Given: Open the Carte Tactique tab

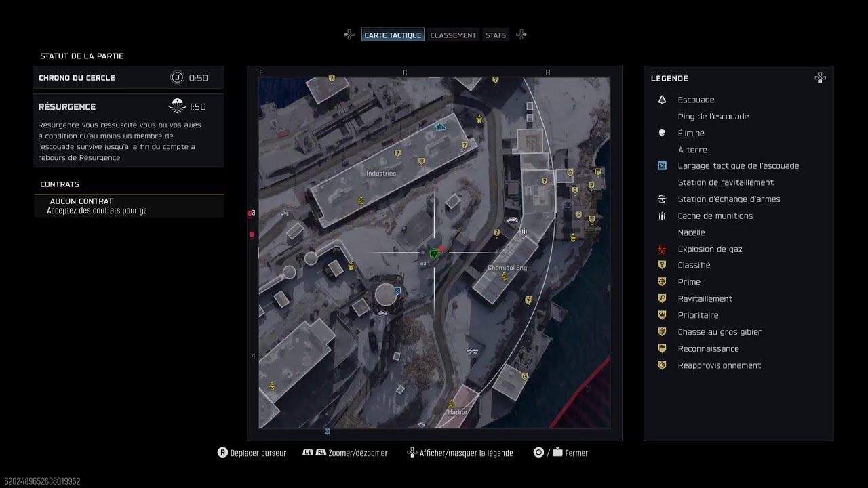Looking at the screenshot, I should click(x=393, y=35).
